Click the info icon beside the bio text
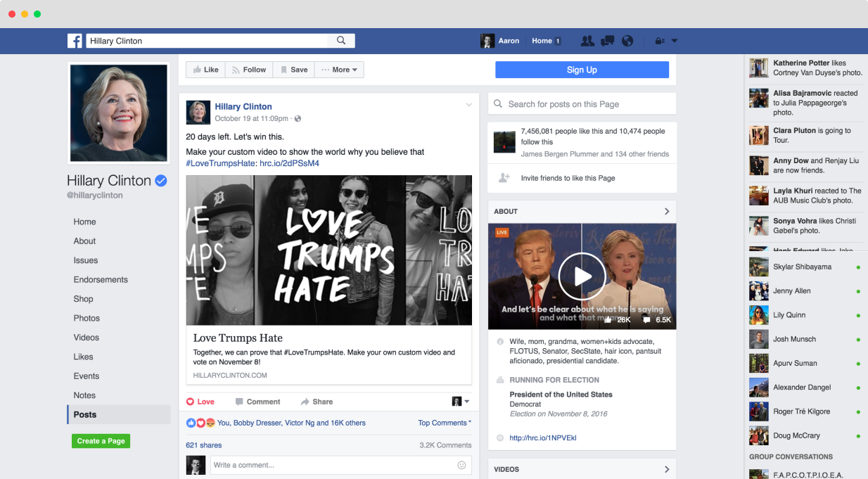The height and width of the screenshot is (479, 868). [500, 342]
